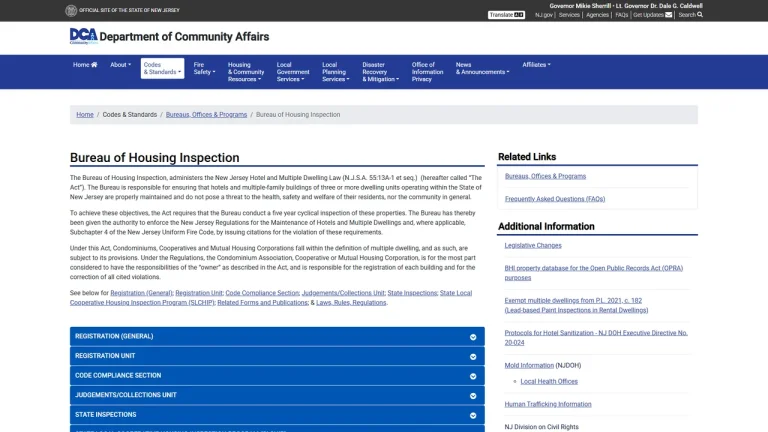Screen dimensions: 768x432
Task: Click chevron icon on Registration (General) row
Action: click(473, 337)
